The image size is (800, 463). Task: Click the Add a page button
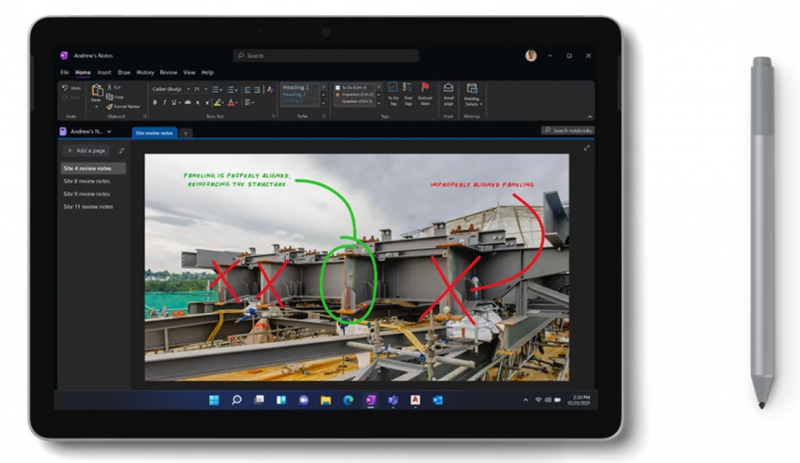pos(86,150)
